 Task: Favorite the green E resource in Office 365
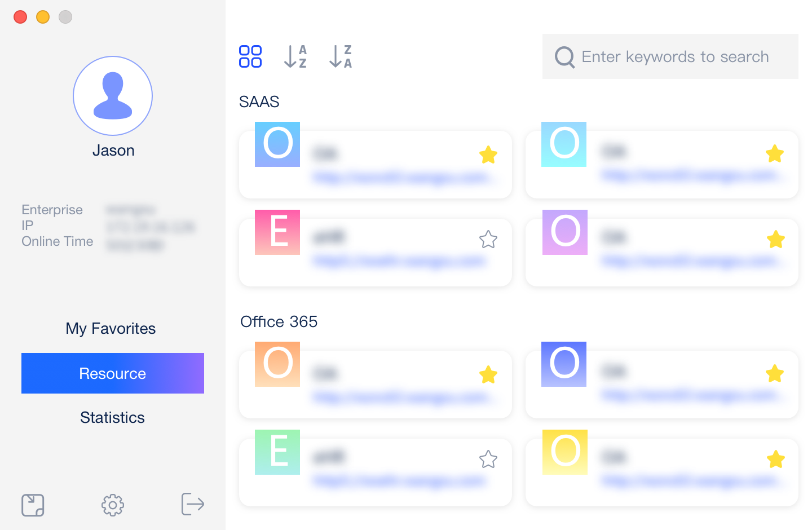488,460
